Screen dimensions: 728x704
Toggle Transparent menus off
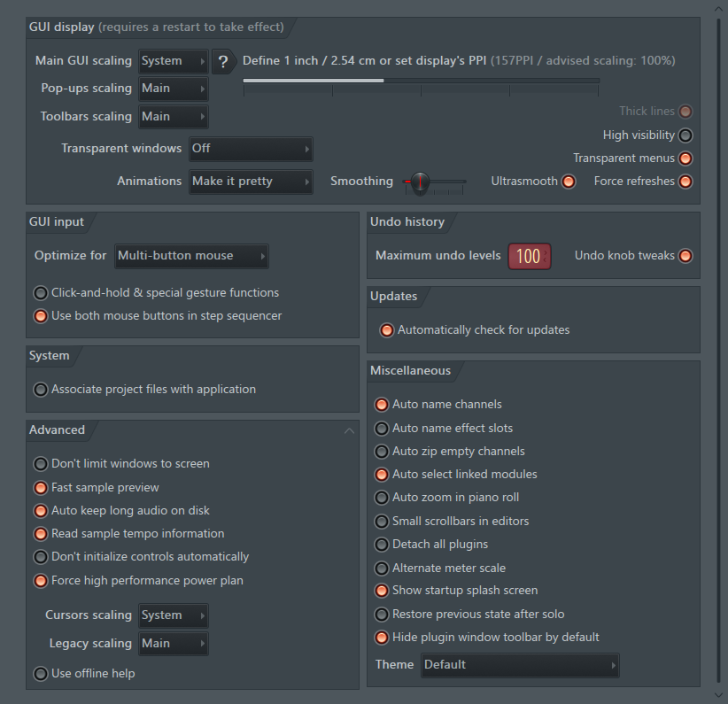[x=685, y=159]
